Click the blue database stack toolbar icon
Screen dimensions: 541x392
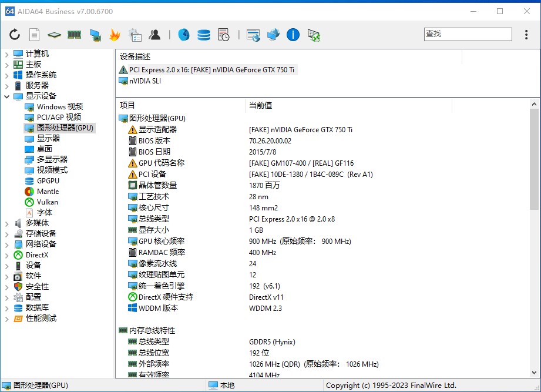click(204, 35)
